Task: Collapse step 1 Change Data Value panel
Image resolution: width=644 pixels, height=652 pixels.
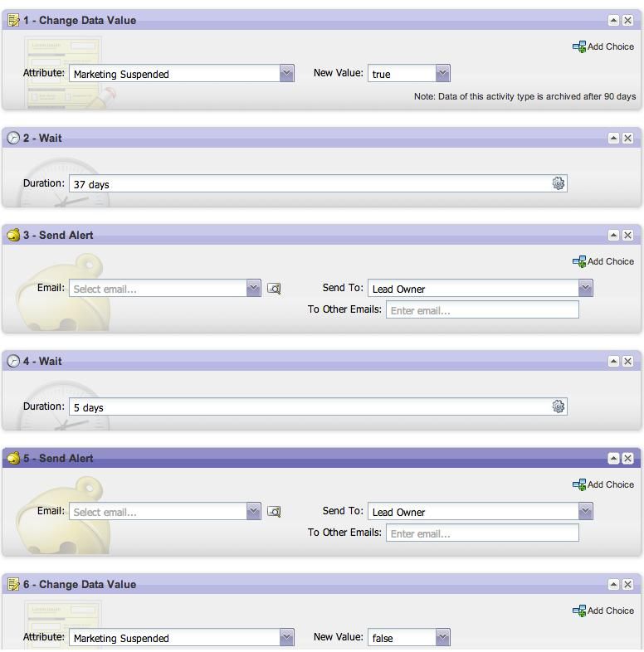Action: (x=613, y=21)
